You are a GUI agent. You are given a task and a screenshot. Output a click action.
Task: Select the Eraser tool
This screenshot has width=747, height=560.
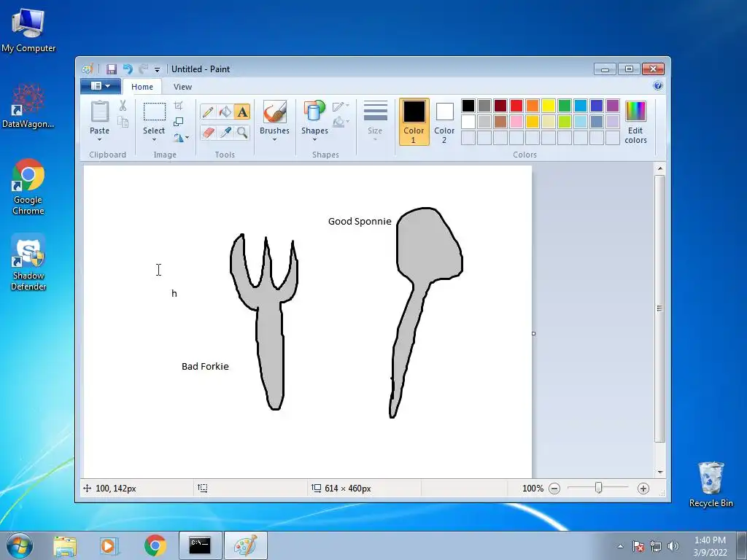(208, 132)
